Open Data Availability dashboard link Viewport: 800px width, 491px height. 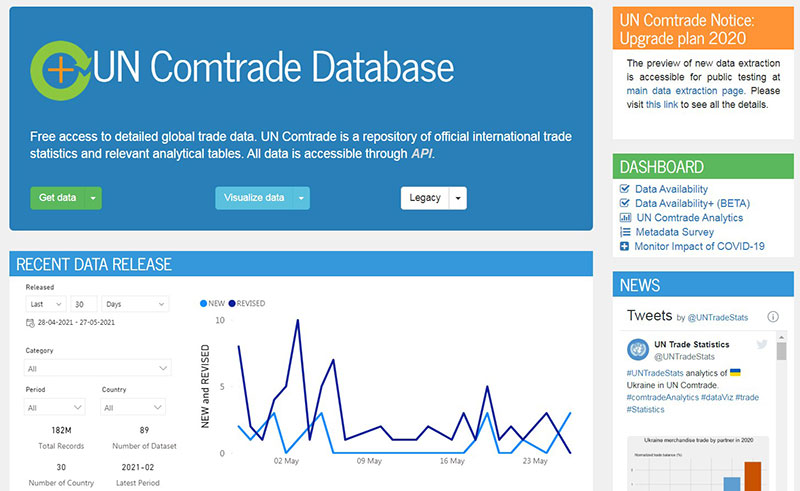671,189
